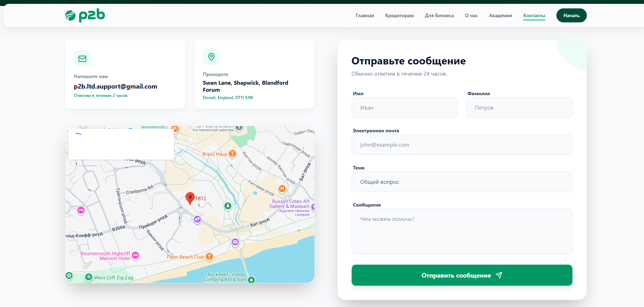Click the p2b logo
Viewport: 644px width, 307px height.
[85, 15]
